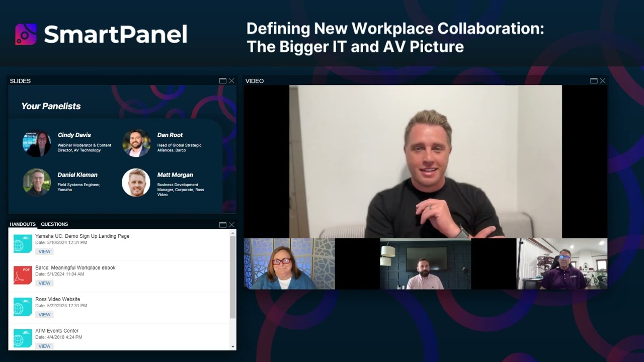Screen dimensions: 644x362
Task: Click the "Your Panelists" slide heading
Action: tap(51, 106)
